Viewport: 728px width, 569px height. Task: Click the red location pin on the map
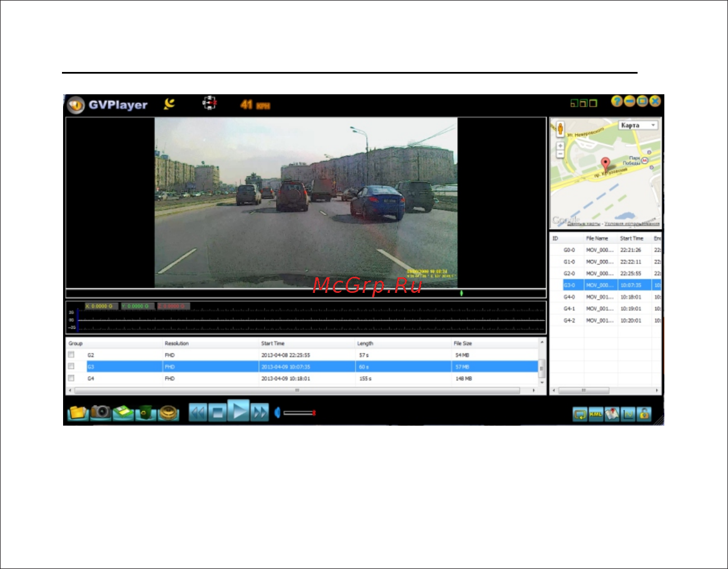pyautogui.click(x=605, y=165)
